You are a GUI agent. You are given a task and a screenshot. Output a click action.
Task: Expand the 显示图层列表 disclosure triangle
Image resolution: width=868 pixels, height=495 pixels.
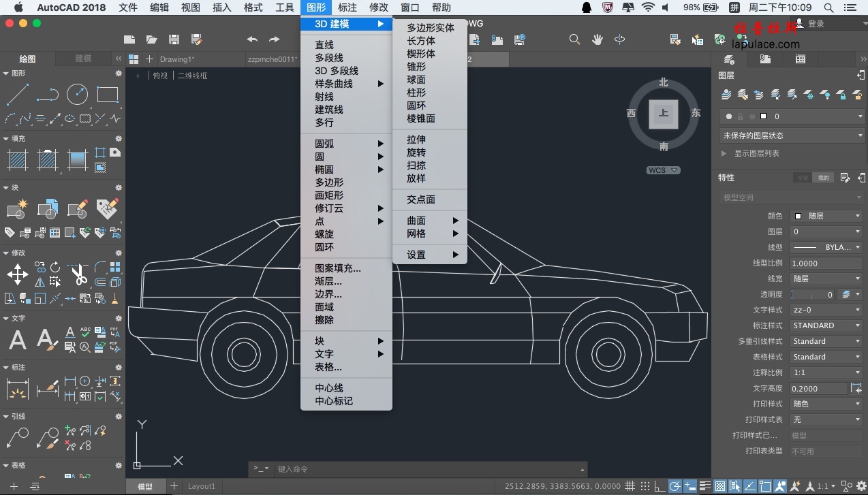724,154
